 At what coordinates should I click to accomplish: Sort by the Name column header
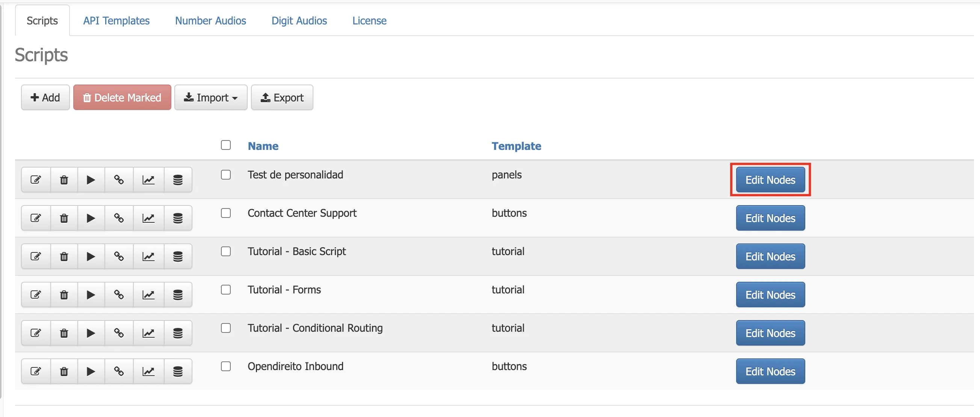263,146
